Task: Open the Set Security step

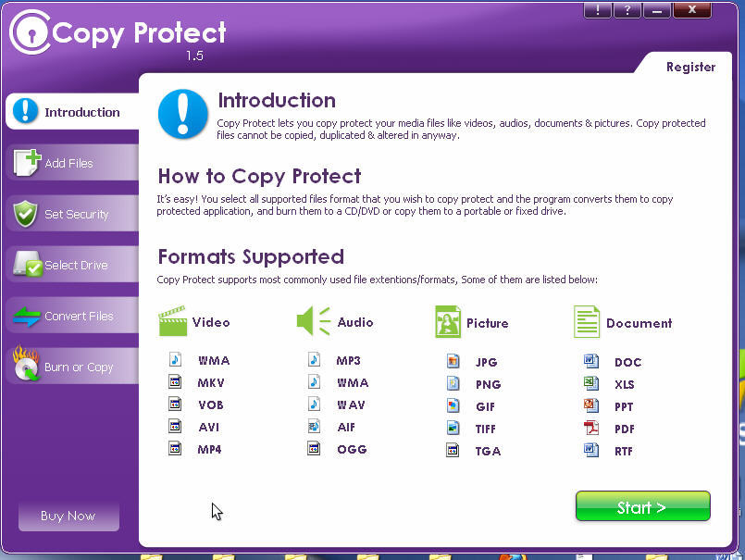Action: [x=73, y=214]
